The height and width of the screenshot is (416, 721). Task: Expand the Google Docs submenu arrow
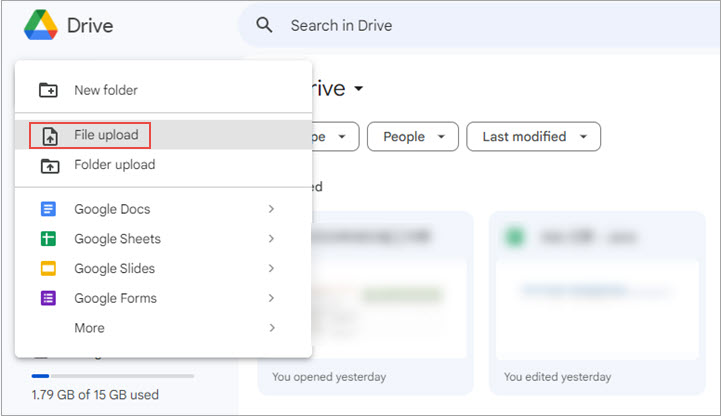[x=271, y=209]
